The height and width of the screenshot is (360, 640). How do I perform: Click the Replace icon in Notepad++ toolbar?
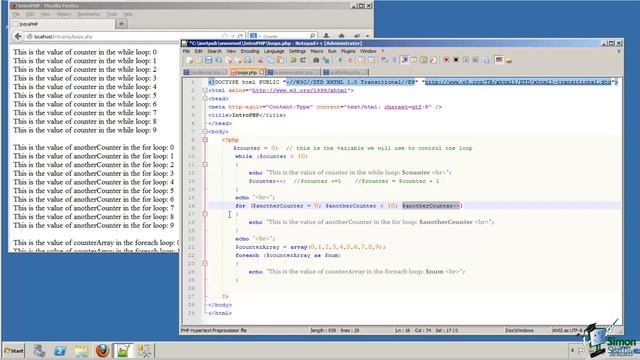326,60
